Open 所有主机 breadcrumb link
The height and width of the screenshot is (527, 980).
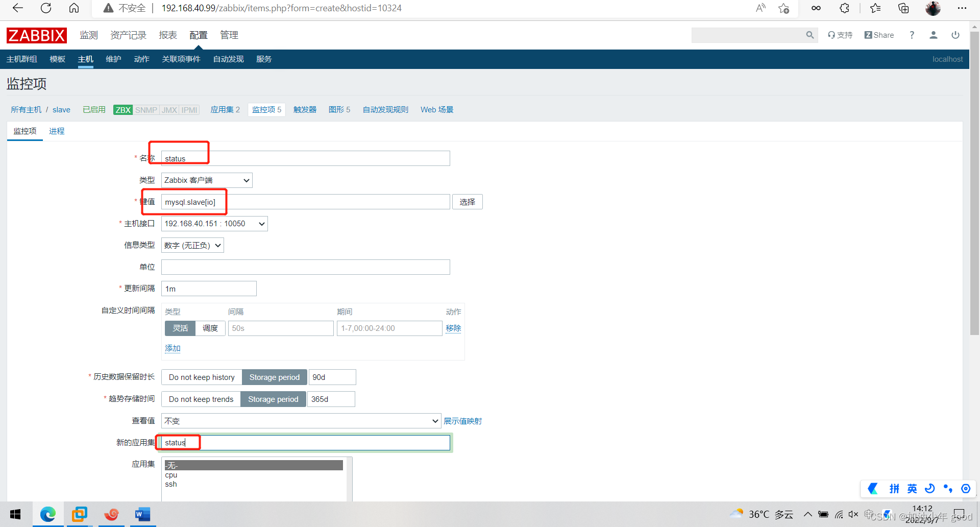pos(26,110)
